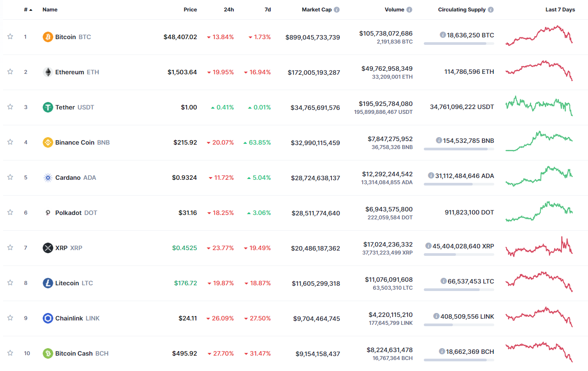The width and height of the screenshot is (588, 371).
Task: Click the Bitcoin price $48,407.02
Action: [x=180, y=37]
